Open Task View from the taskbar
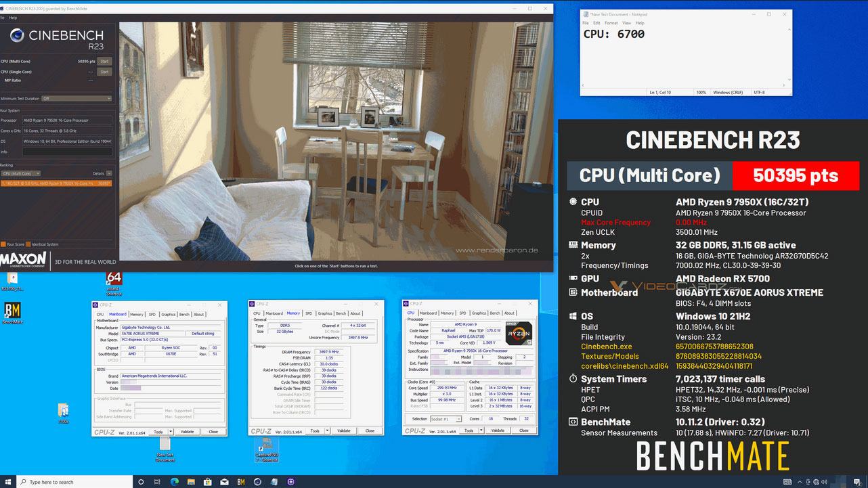The image size is (868, 488). click(158, 482)
